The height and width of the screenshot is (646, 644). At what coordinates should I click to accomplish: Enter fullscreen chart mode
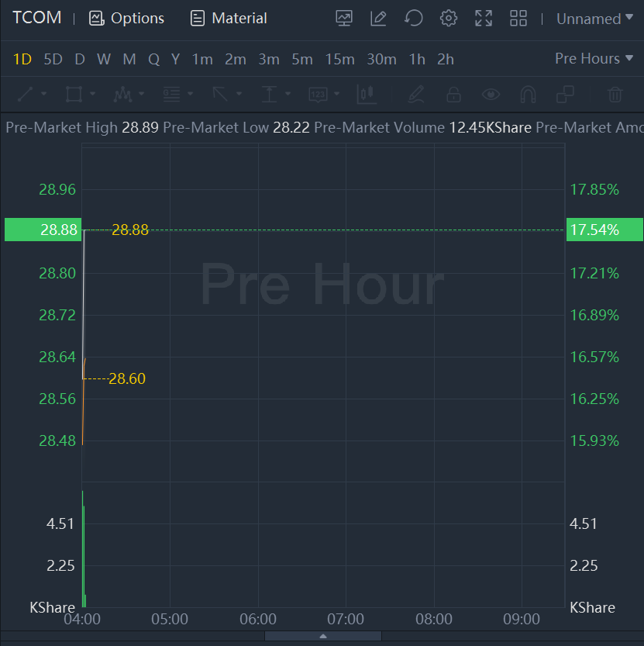(484, 19)
